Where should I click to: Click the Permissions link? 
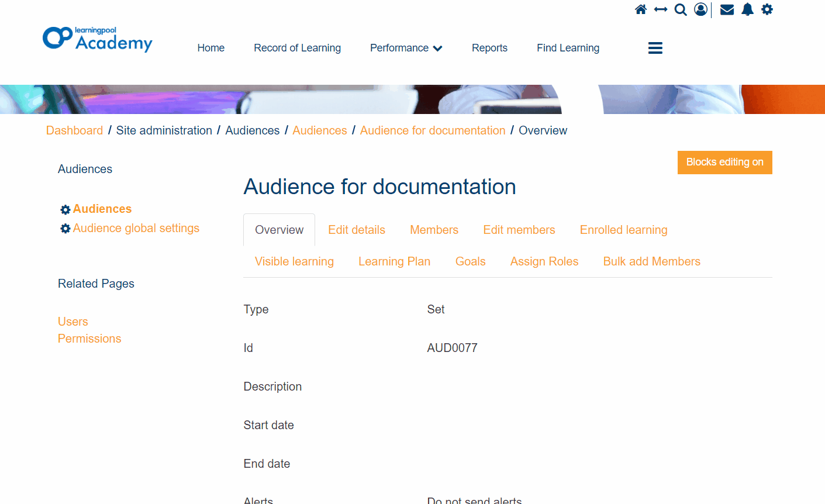89,339
